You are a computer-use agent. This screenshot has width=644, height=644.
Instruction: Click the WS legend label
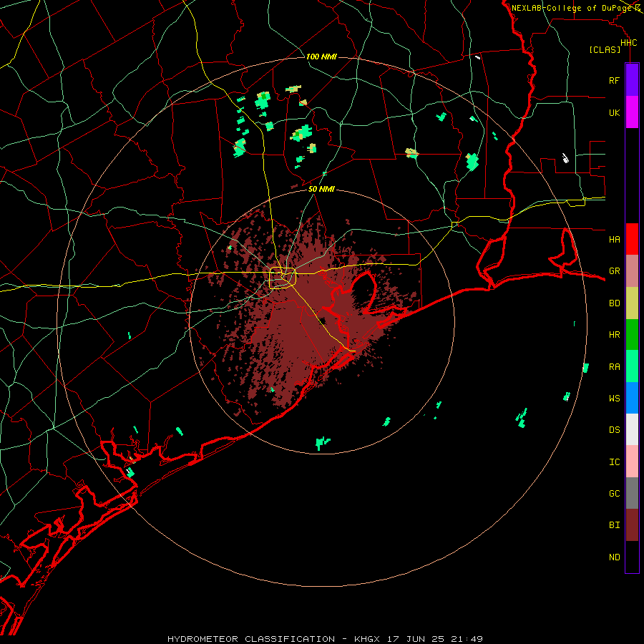614,398
